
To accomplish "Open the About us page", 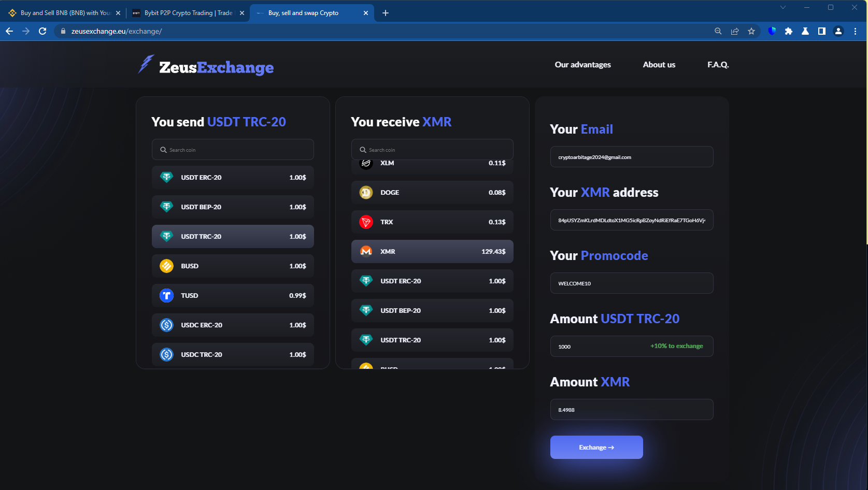I will coord(659,64).
